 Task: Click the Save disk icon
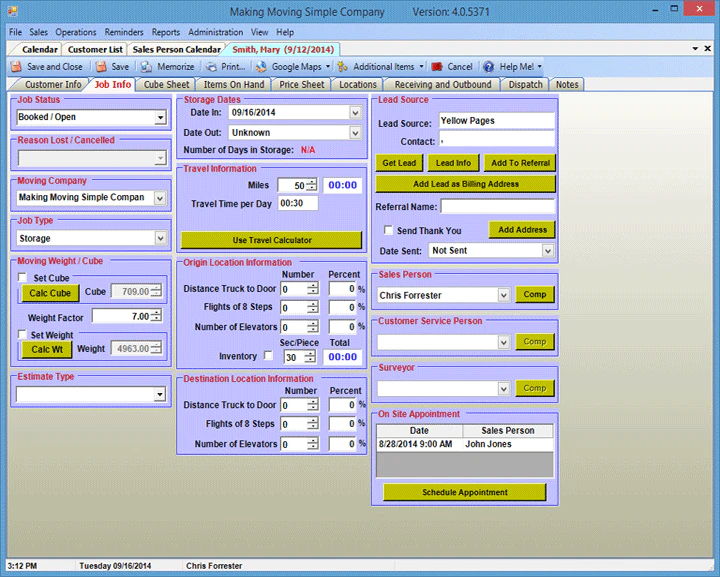(x=101, y=67)
